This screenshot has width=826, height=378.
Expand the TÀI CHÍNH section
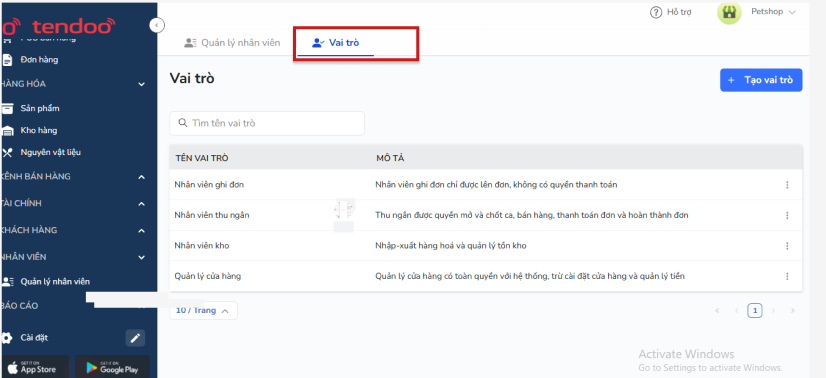(x=141, y=204)
